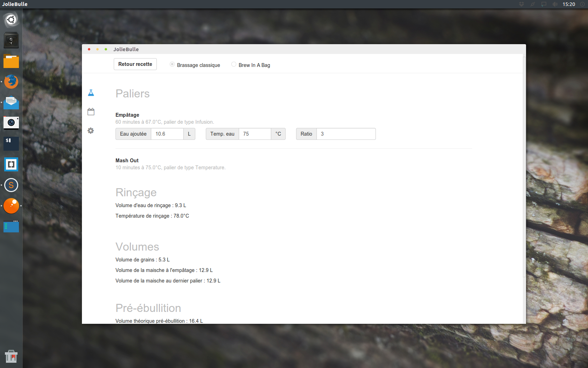This screenshot has height=368, width=588.
Task: Open the mail client in dock
Action: tap(11, 102)
